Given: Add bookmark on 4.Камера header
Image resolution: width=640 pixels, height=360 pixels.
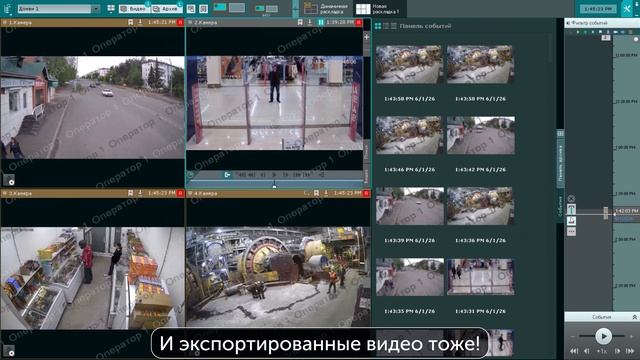Looking at the screenshot, I should (316, 193).
